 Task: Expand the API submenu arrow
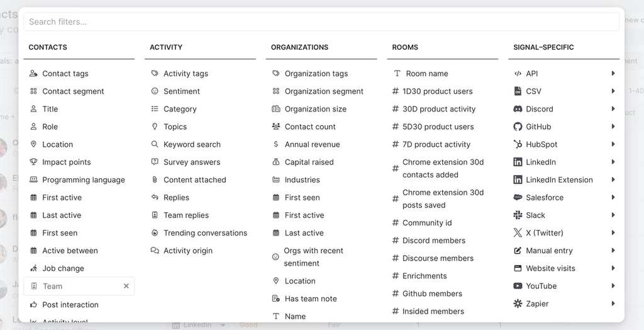point(613,73)
